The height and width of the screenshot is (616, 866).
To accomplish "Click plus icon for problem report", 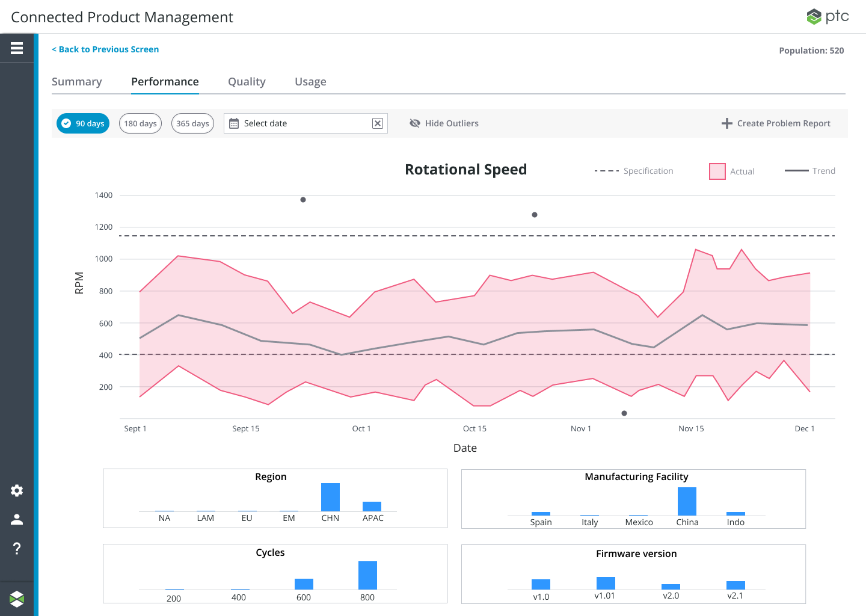I will pyautogui.click(x=726, y=123).
